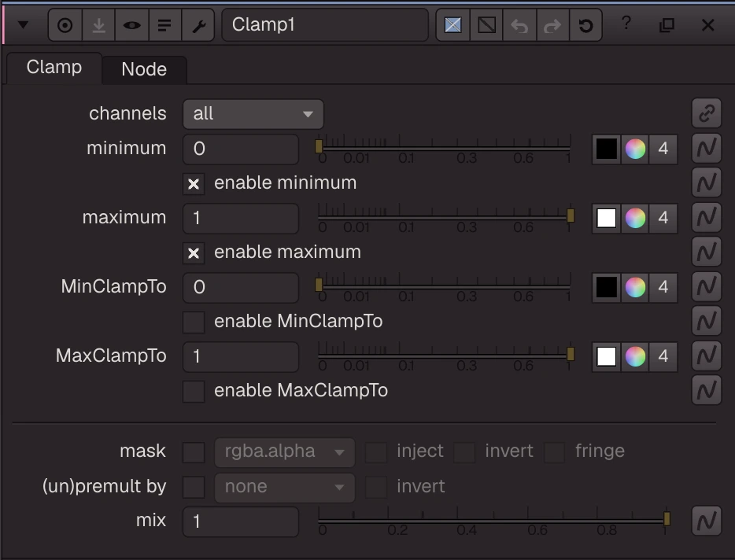Click the maximum value input field
735x560 pixels.
pyautogui.click(x=241, y=219)
